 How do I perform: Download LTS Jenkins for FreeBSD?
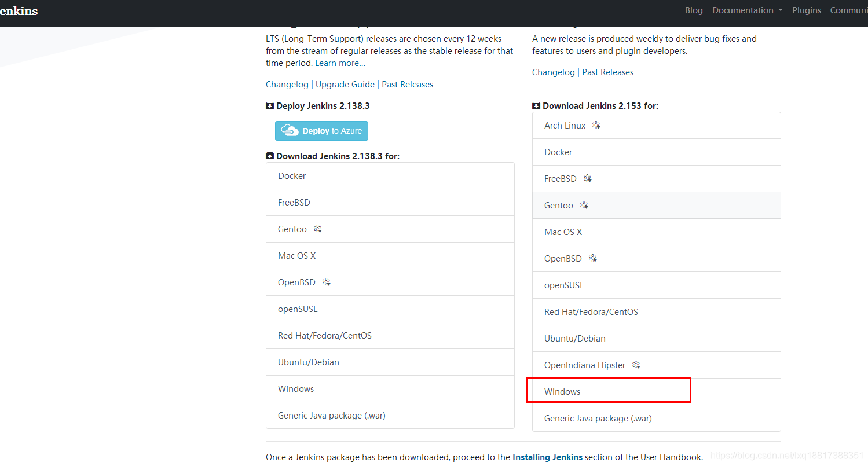[x=390, y=203]
